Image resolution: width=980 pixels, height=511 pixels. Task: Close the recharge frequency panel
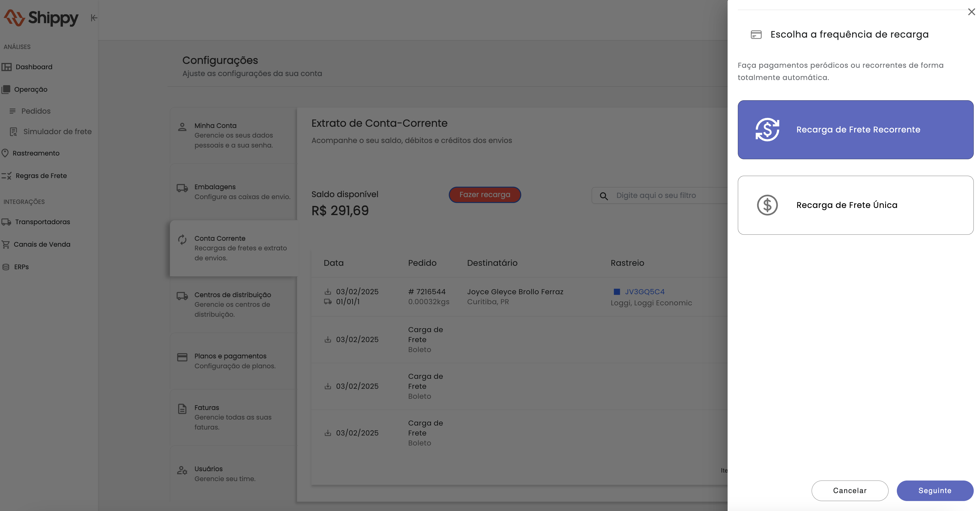pyautogui.click(x=971, y=12)
